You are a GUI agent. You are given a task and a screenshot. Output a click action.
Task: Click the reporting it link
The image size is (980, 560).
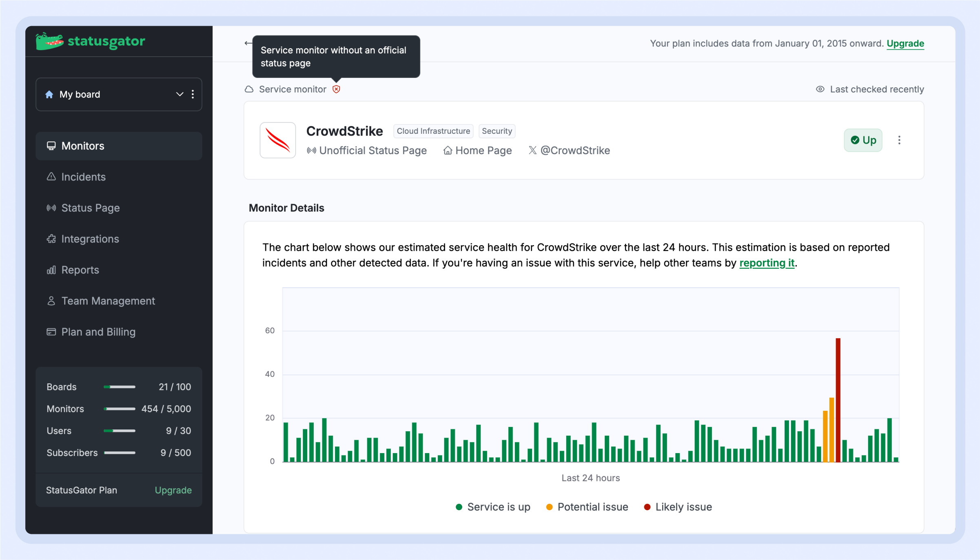tap(767, 263)
